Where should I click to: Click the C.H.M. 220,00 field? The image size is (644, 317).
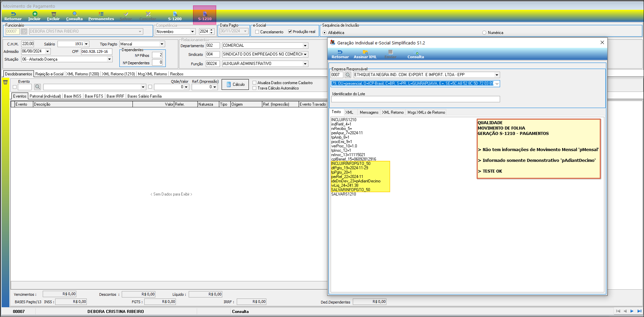point(28,44)
